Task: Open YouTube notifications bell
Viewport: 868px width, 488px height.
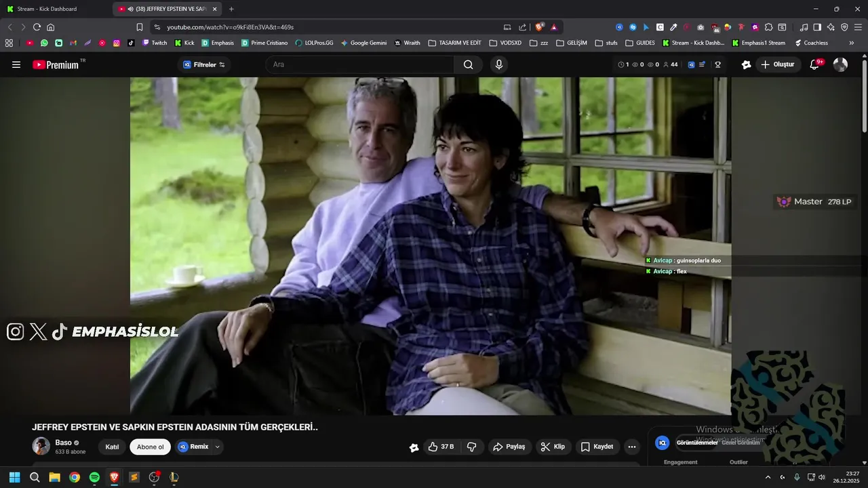Action: 815,64
